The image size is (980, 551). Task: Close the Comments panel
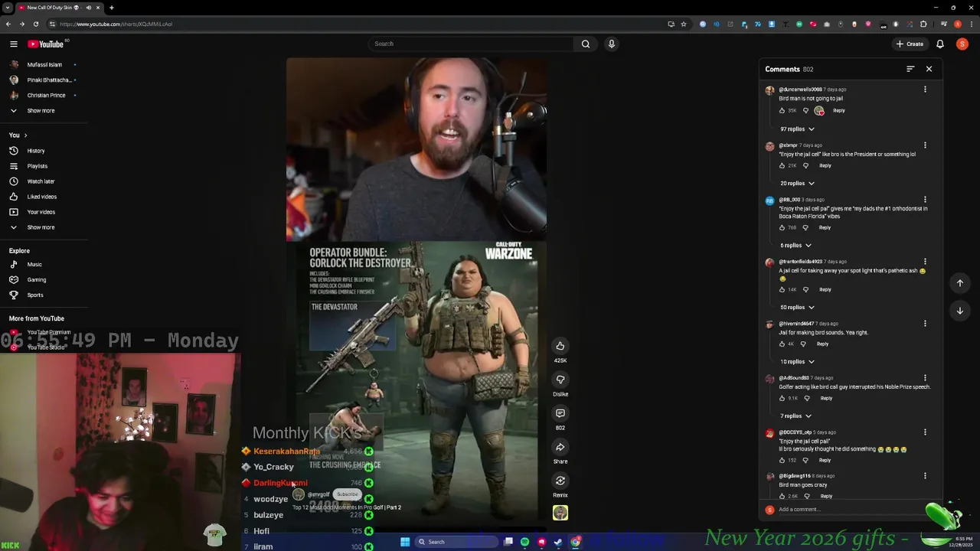click(929, 69)
